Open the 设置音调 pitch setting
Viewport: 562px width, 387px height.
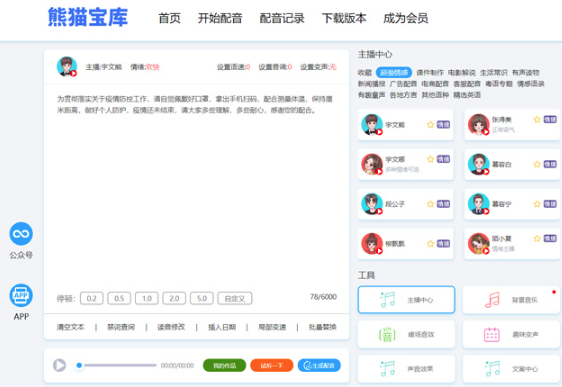click(275, 67)
